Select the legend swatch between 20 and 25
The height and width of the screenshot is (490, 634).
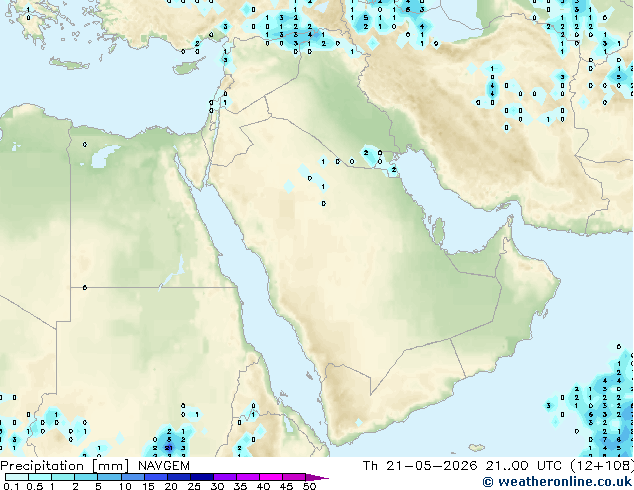tap(179, 477)
